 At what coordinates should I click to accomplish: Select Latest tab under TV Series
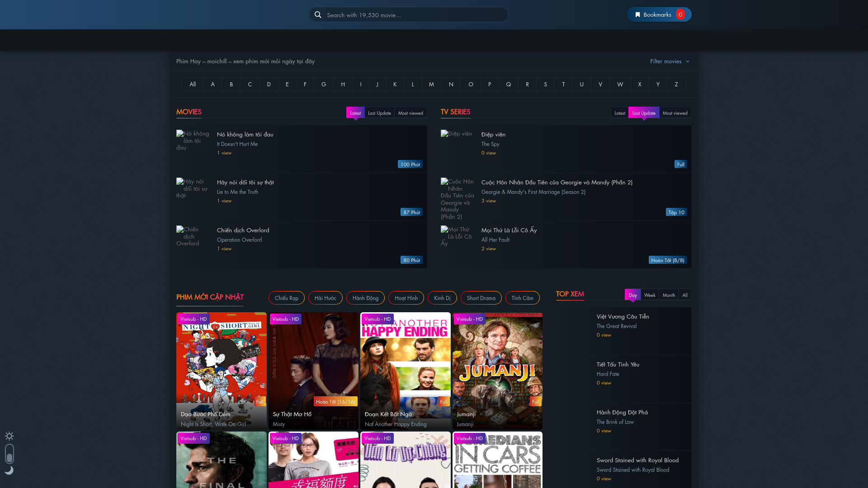(619, 113)
